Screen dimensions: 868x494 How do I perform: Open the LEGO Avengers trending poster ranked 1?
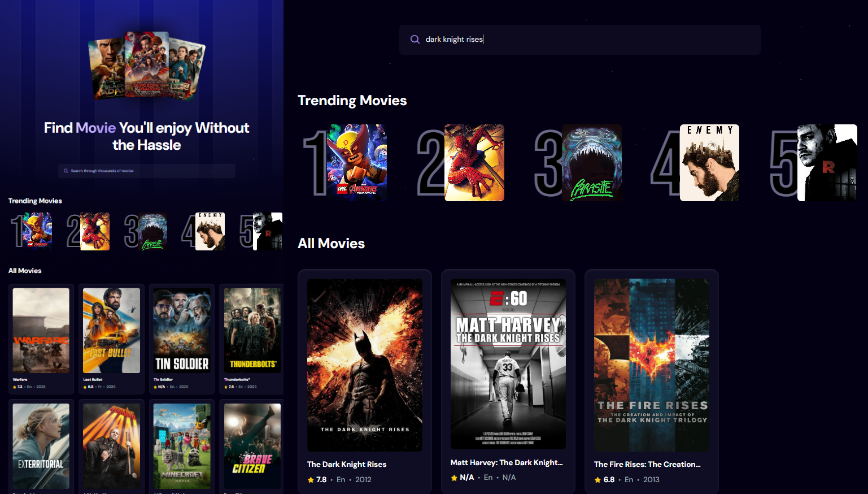(x=357, y=163)
